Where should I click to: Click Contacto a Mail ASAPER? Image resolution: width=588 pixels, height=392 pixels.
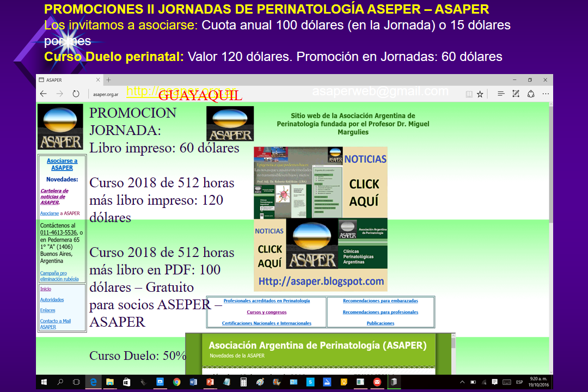56,324
